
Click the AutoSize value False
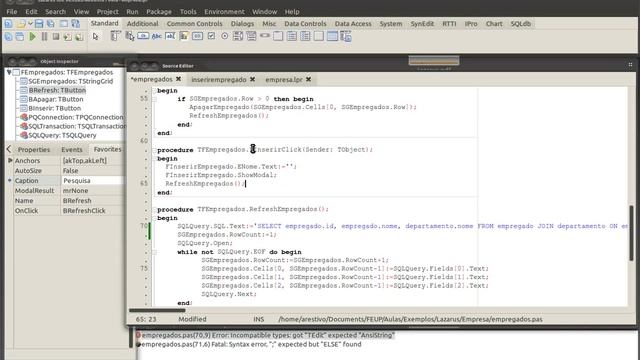tap(92, 171)
